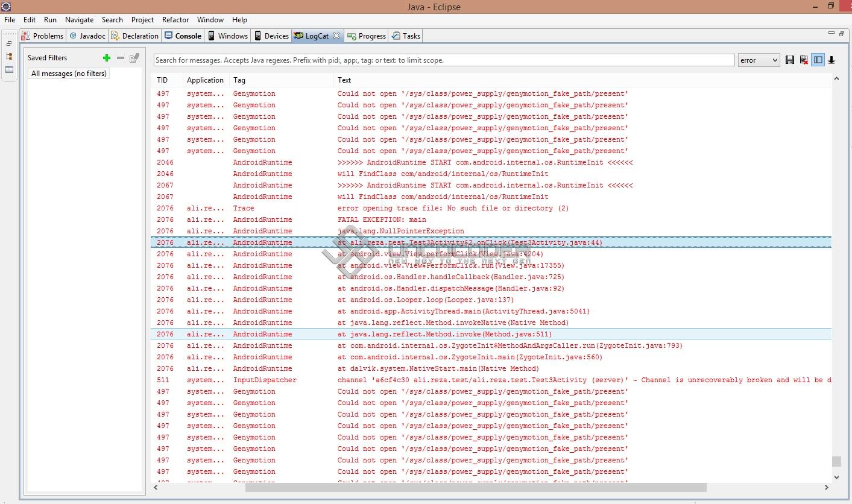Switch to the Console tab
The height and width of the screenshot is (504, 852).
pyautogui.click(x=183, y=36)
